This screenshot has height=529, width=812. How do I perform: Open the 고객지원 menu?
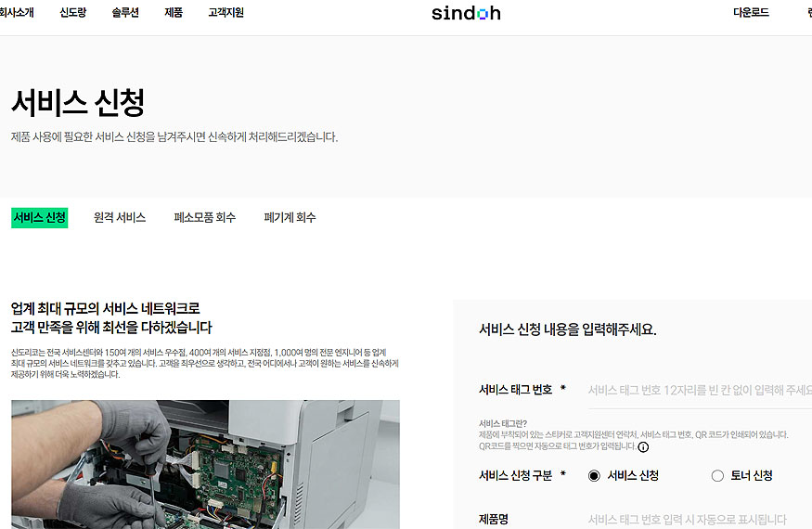click(x=226, y=12)
